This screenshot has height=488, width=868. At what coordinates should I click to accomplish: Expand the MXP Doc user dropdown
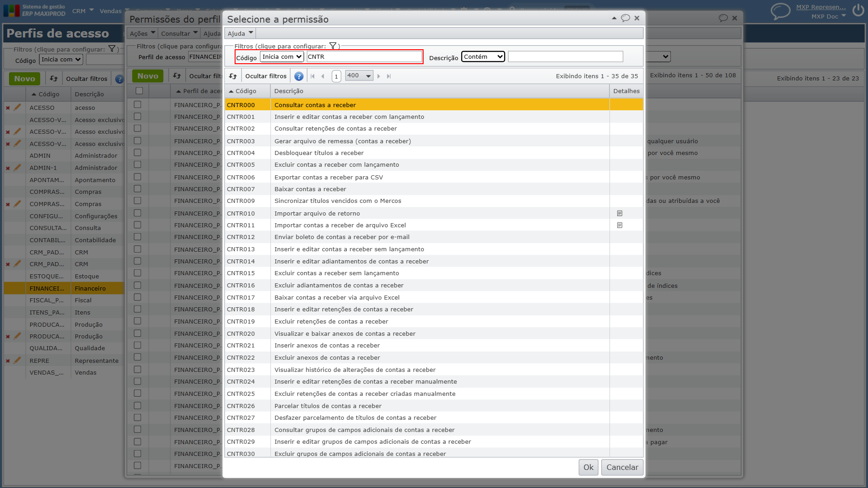point(828,16)
